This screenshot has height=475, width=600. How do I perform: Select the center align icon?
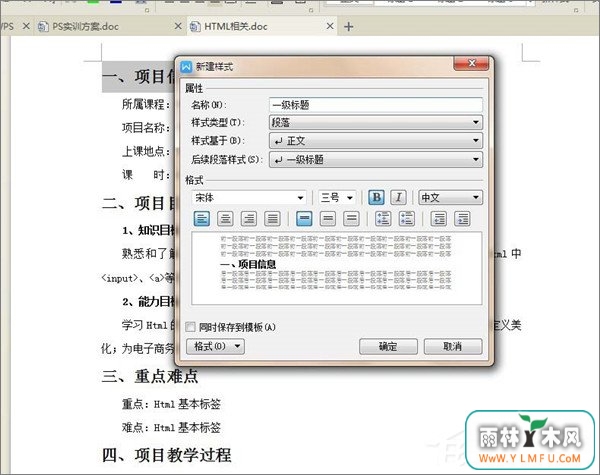225,219
